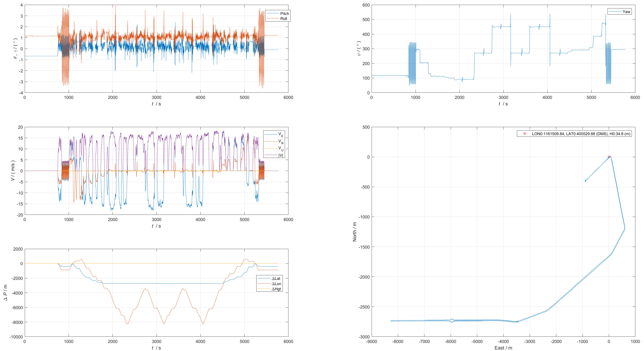Image resolution: width=644 pixels, height=351 pixels.
Task: Click the -3000 tick on North axis
Action: pyautogui.click(x=364, y=337)
